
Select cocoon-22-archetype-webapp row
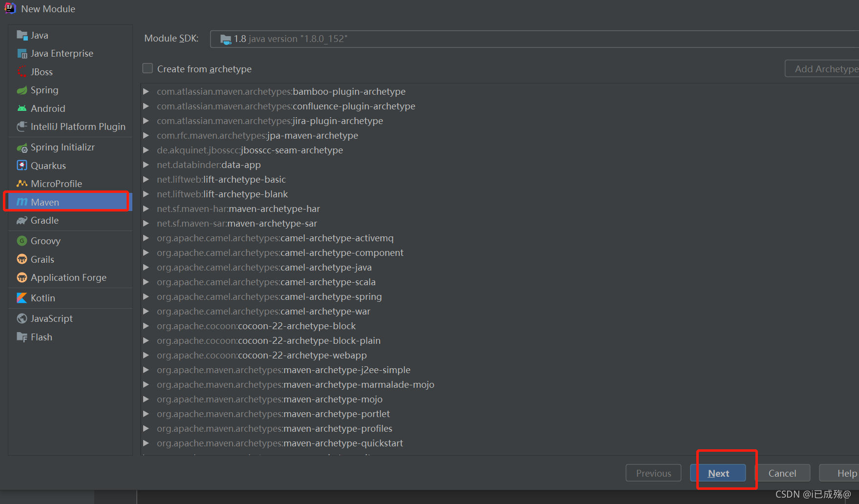pyautogui.click(x=262, y=355)
